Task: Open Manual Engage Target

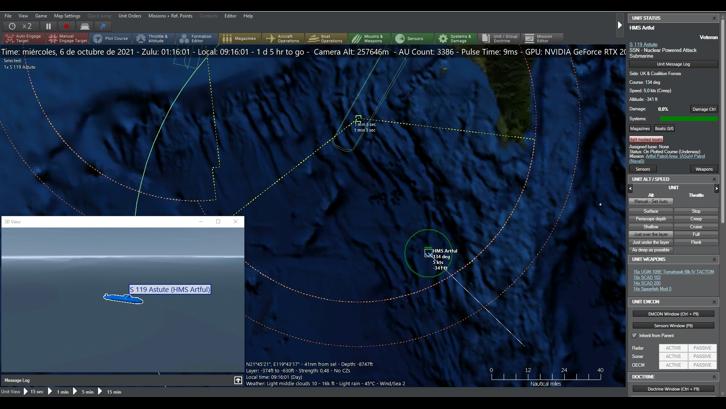Action: (68, 38)
